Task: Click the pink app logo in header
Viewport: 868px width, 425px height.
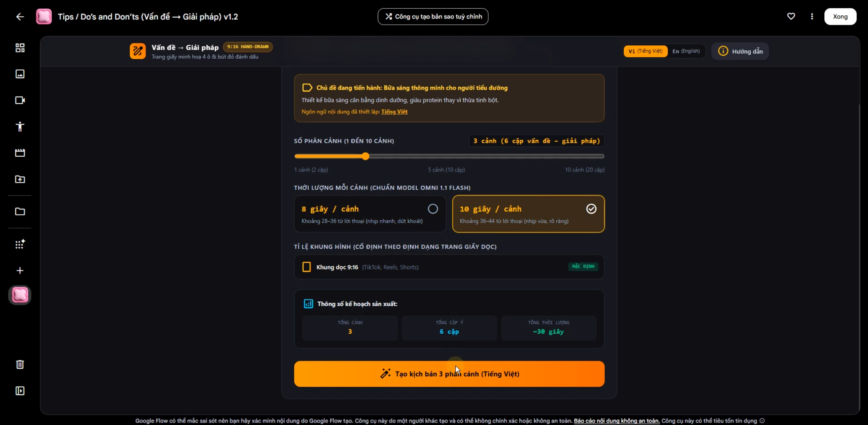Action: pos(44,17)
